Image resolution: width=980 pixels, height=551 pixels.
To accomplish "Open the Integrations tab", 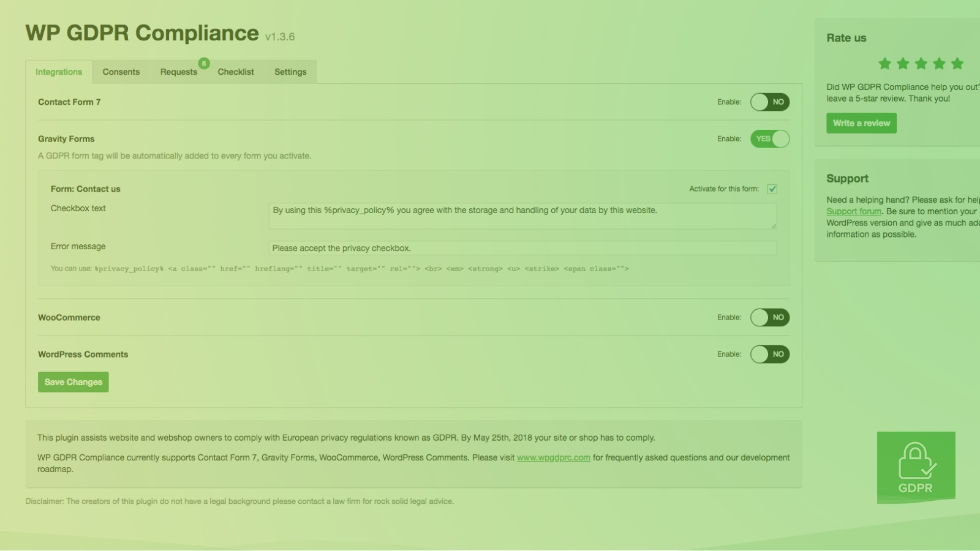I will [x=59, y=72].
